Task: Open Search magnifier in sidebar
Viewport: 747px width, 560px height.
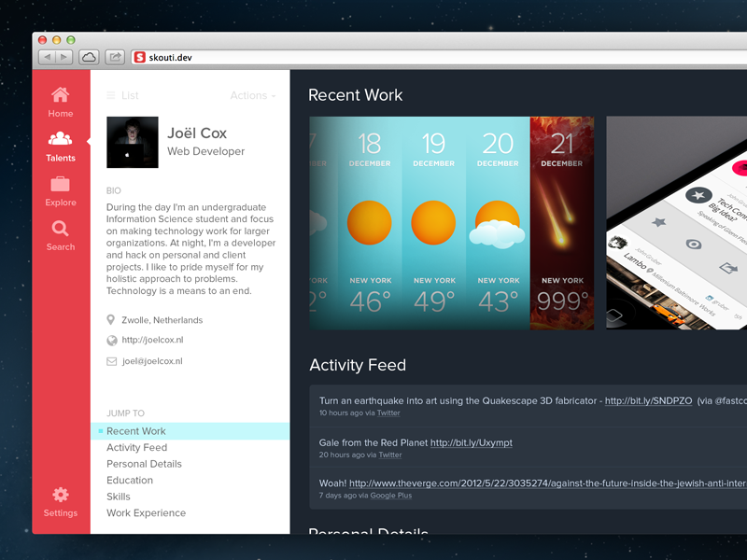Action: coord(60,229)
